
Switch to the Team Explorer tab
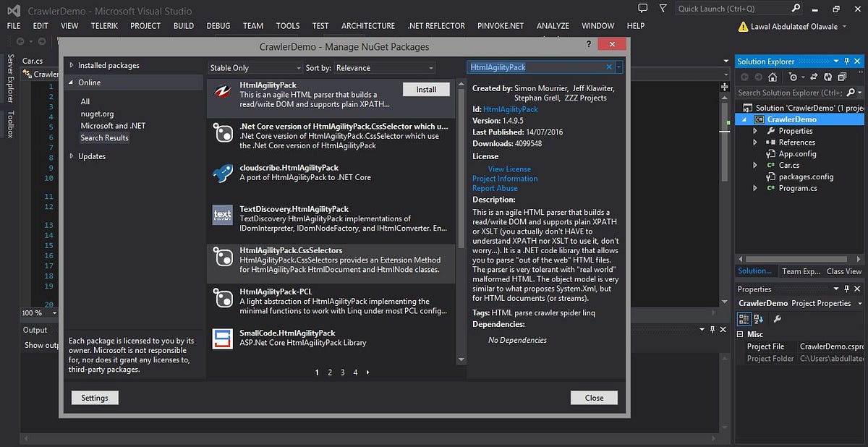click(801, 271)
